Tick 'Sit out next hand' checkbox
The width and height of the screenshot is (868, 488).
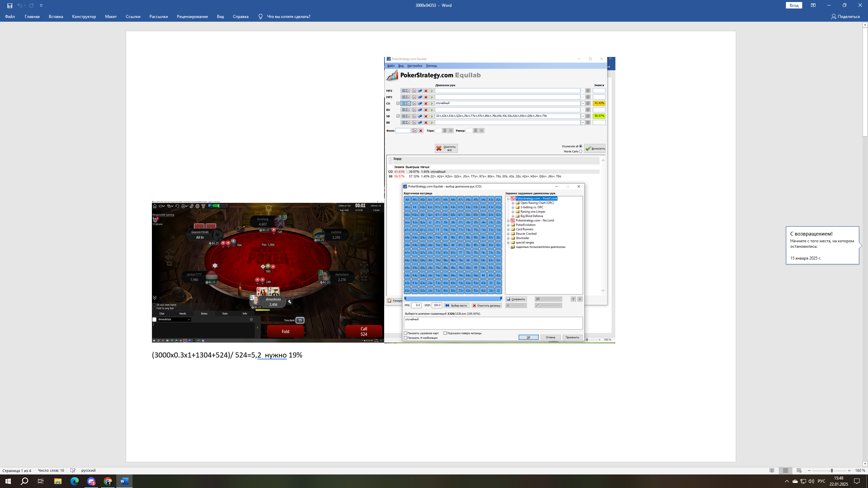click(154, 305)
